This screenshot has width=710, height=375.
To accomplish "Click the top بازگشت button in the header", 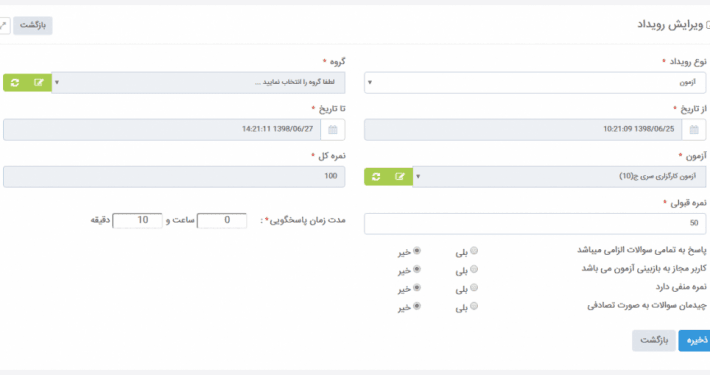I will click(33, 25).
